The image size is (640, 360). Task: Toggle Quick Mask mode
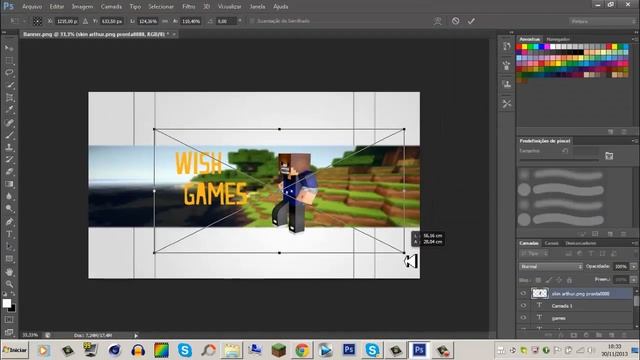(9, 320)
